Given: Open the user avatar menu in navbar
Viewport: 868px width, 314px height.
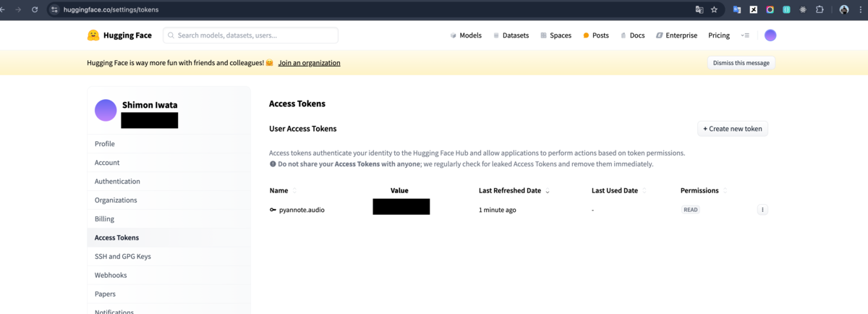Looking at the screenshot, I should (x=770, y=35).
